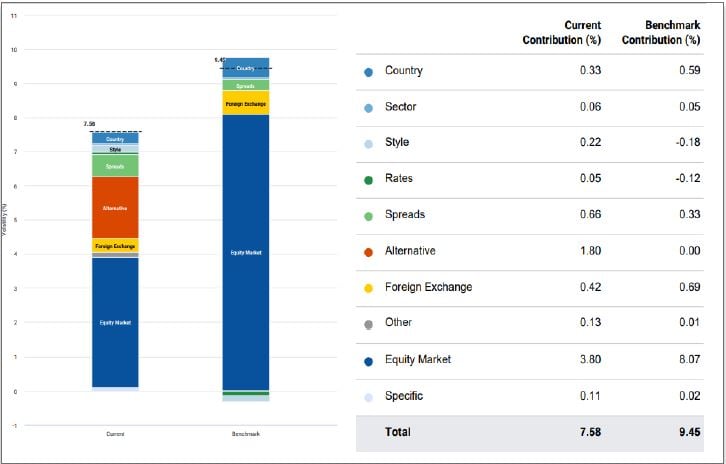Click the Spreads segment in Current bar

pos(115,165)
